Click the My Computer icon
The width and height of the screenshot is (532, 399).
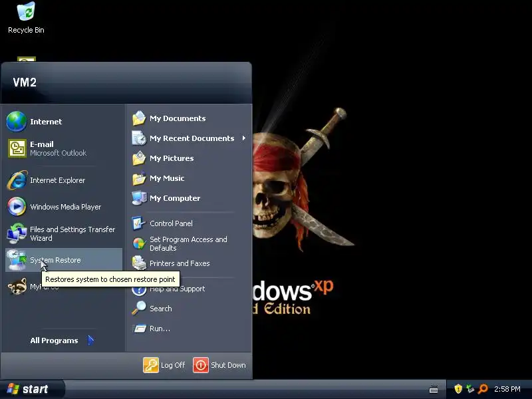coord(139,198)
